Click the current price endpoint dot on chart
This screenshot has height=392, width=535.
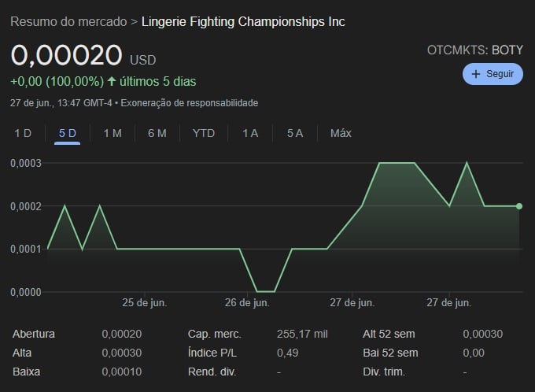[x=519, y=206]
